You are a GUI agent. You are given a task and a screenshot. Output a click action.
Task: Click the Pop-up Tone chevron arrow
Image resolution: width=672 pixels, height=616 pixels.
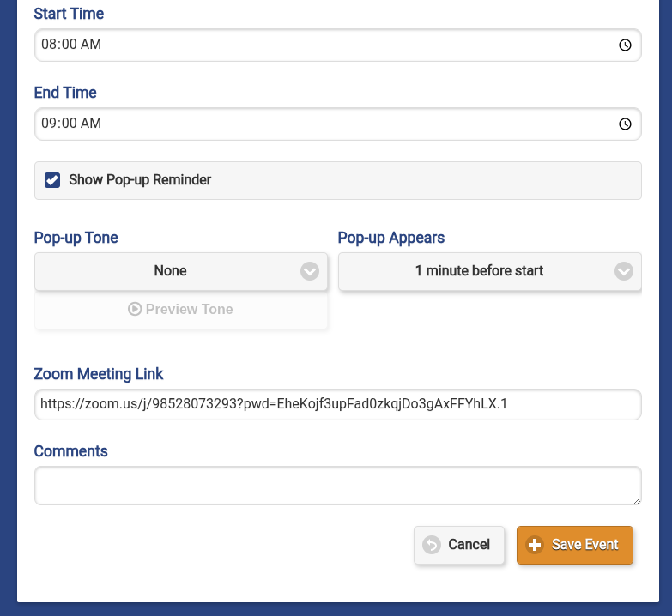(x=310, y=271)
